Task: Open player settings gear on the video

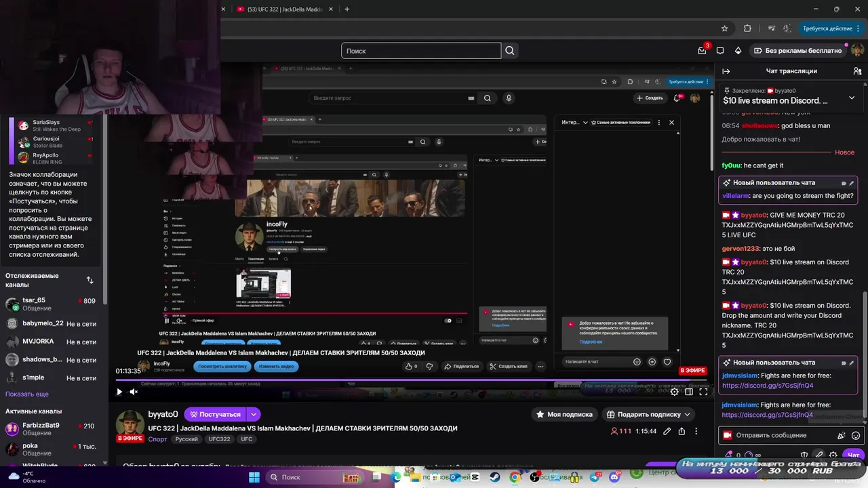Action: 674,392
